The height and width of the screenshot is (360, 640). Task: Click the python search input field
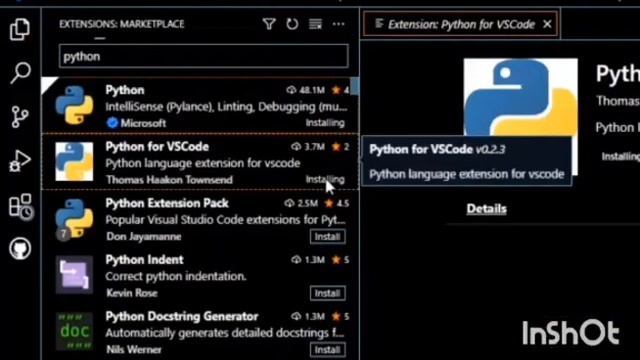(204, 56)
